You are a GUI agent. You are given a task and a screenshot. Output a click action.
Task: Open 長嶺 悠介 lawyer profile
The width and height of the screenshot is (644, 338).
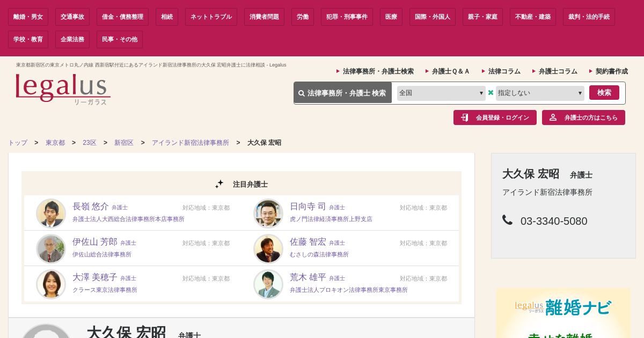(91, 207)
